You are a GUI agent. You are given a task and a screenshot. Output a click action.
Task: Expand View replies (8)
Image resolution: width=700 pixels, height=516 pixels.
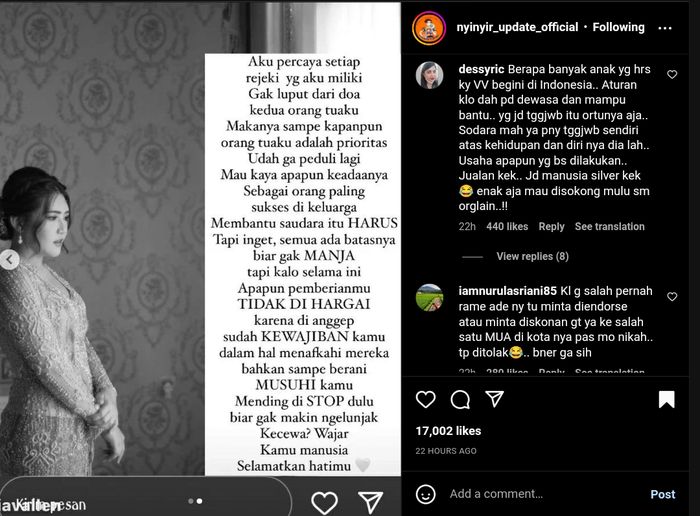tap(532, 256)
